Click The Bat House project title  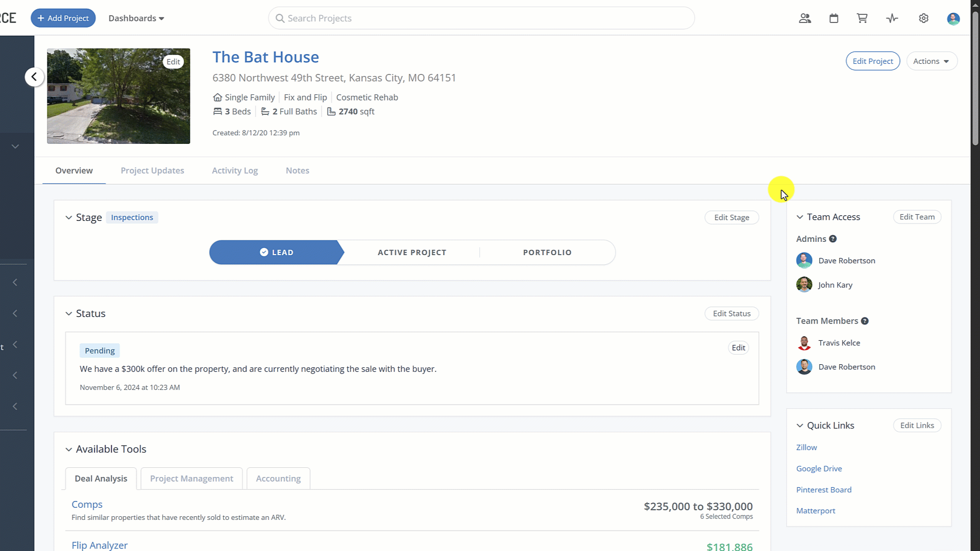(265, 57)
